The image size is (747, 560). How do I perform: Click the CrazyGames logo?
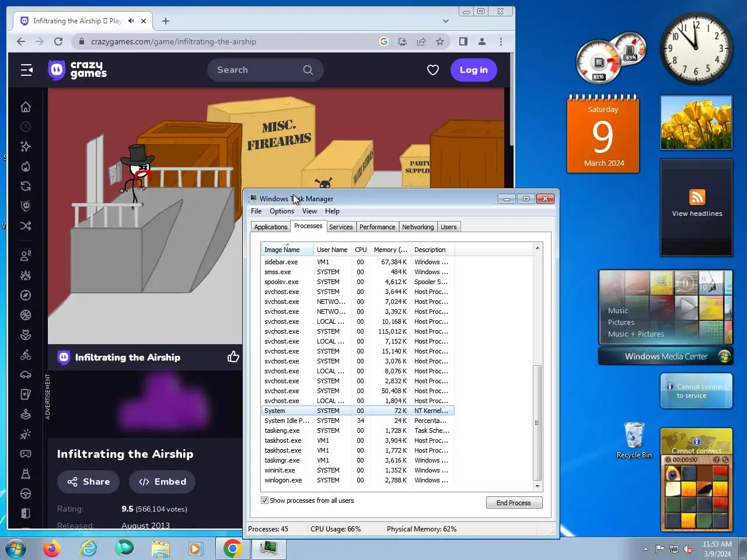[78, 69]
